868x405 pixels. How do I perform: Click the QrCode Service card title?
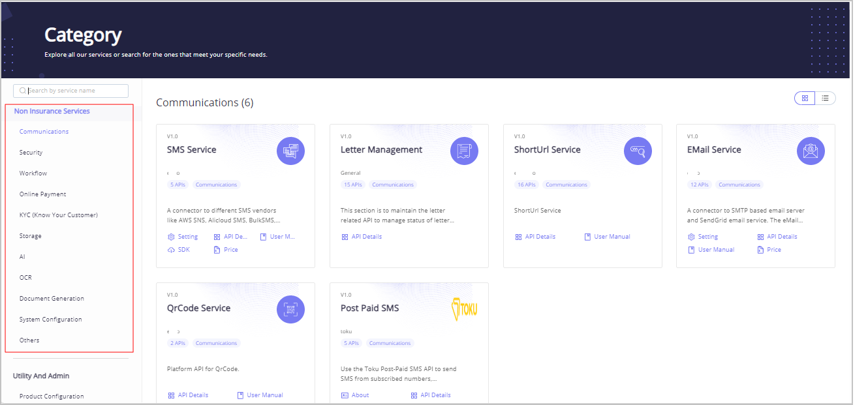tap(198, 308)
